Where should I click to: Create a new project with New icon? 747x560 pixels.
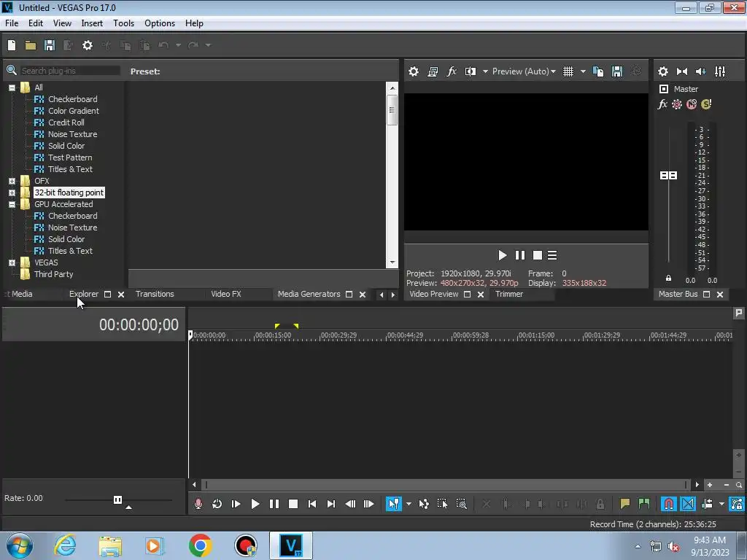[x=12, y=45]
